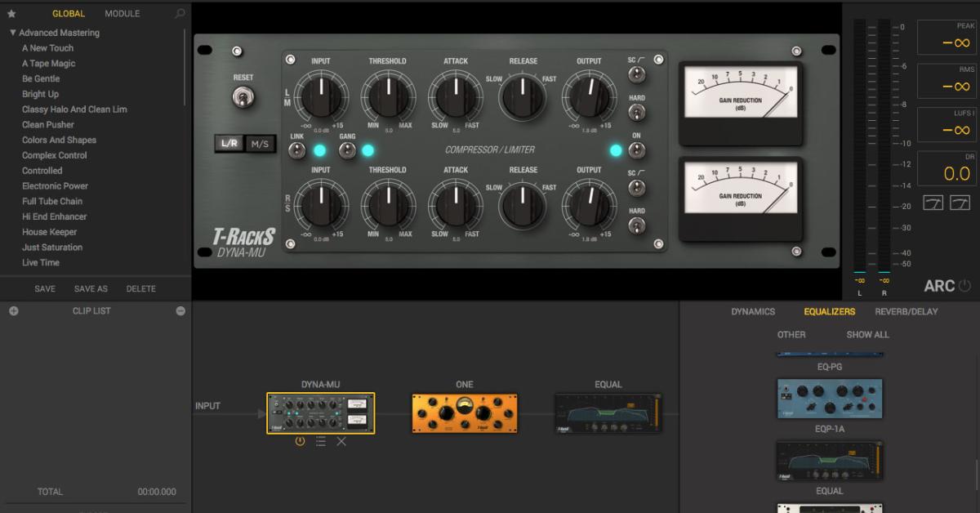The height and width of the screenshot is (513, 980).
Task: Remove DYNA-MU module with X icon
Action: click(341, 441)
